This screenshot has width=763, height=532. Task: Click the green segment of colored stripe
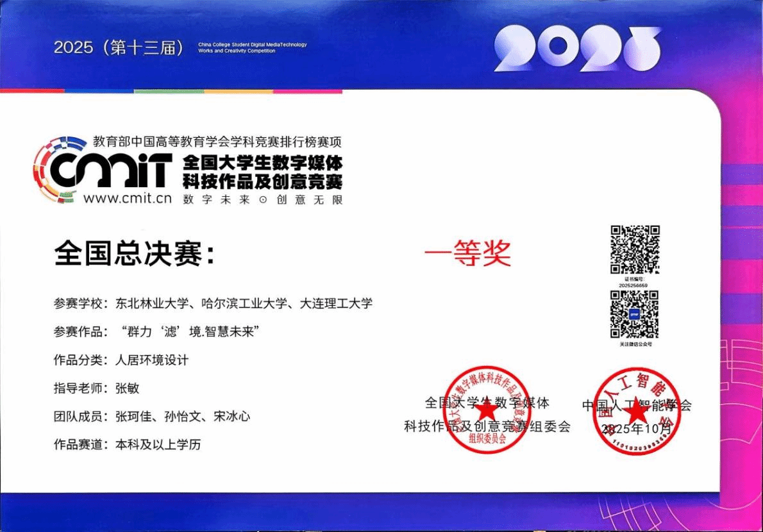click(x=169, y=92)
